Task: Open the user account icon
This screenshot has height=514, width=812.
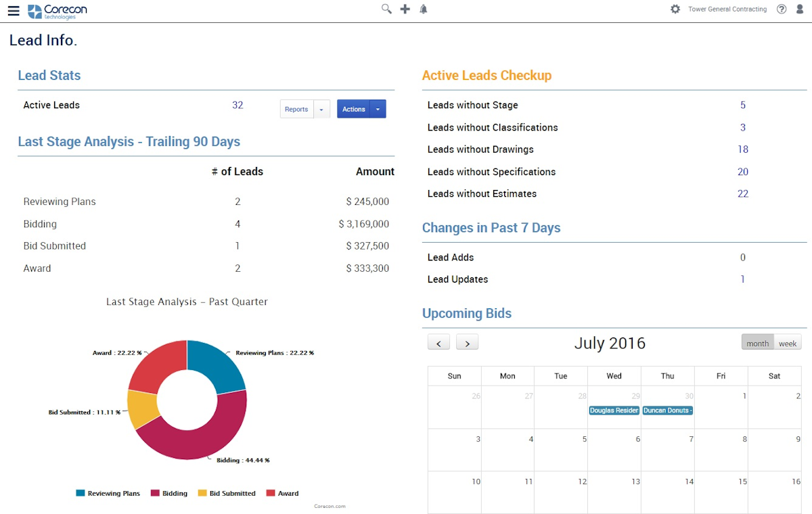Action: (x=799, y=9)
